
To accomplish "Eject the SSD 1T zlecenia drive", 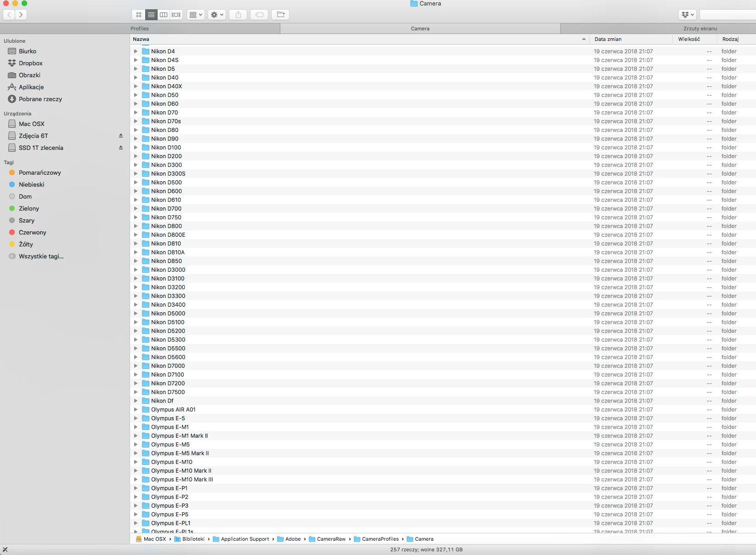I will (x=121, y=148).
